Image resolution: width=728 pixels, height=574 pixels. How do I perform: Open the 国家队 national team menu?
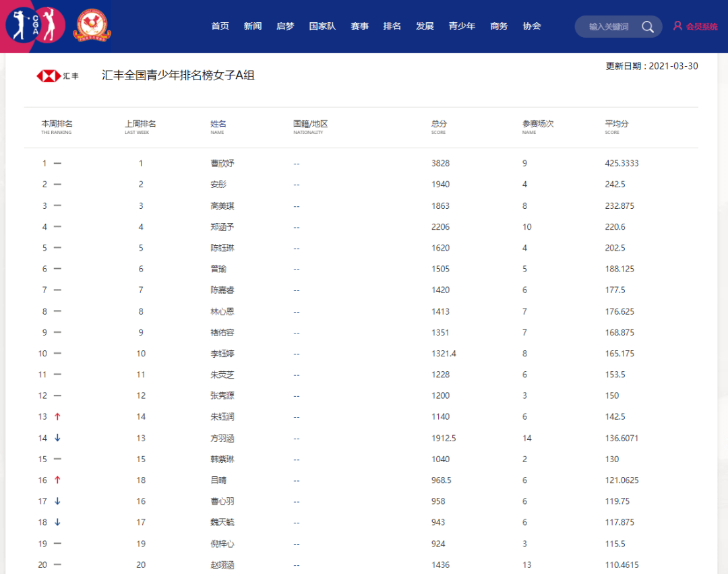(322, 26)
